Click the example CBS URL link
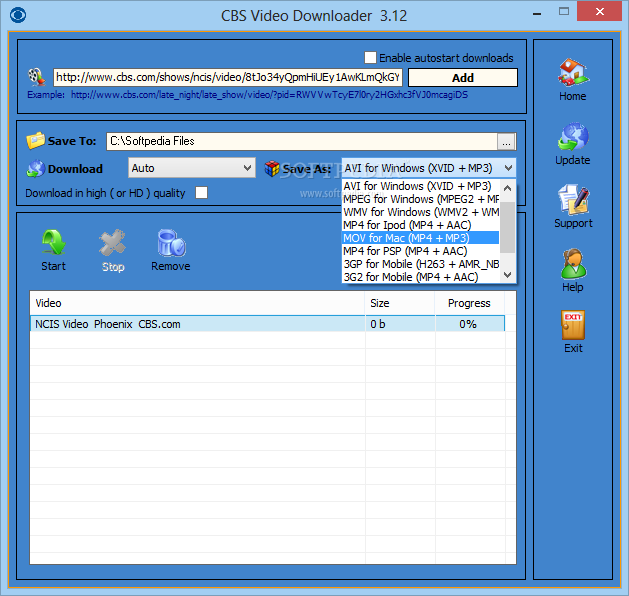 tap(269, 95)
